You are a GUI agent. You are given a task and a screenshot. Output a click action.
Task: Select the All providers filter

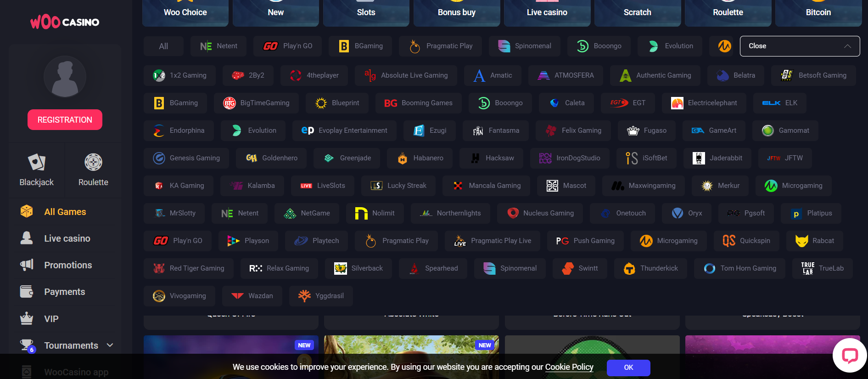(x=163, y=46)
